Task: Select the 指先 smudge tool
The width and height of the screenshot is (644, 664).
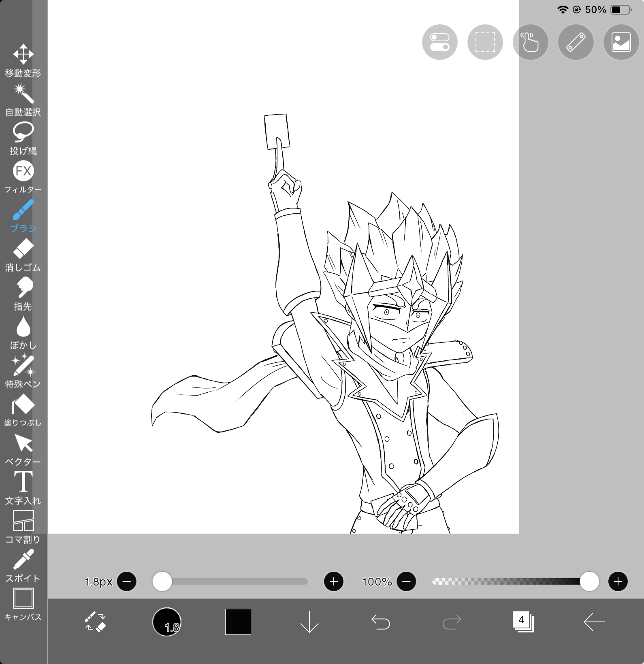Action: click(x=23, y=294)
